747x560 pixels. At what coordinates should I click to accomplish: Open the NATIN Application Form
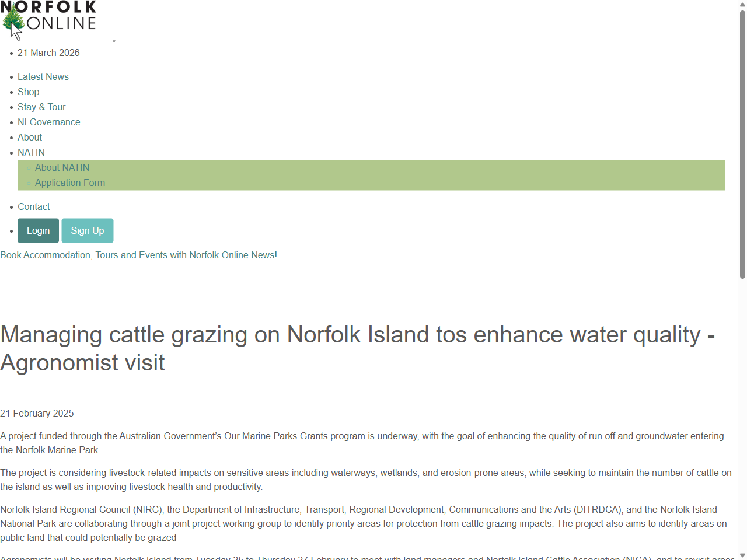(x=70, y=183)
